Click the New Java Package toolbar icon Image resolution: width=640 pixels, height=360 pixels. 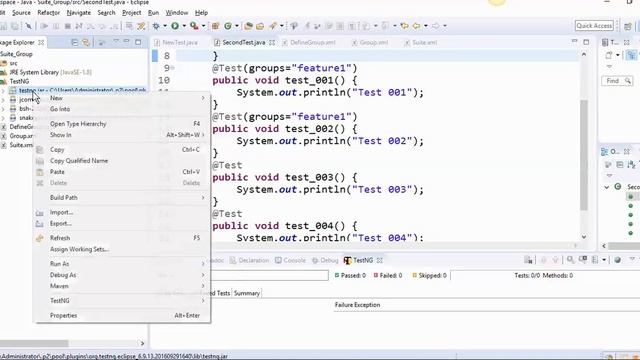point(215,26)
